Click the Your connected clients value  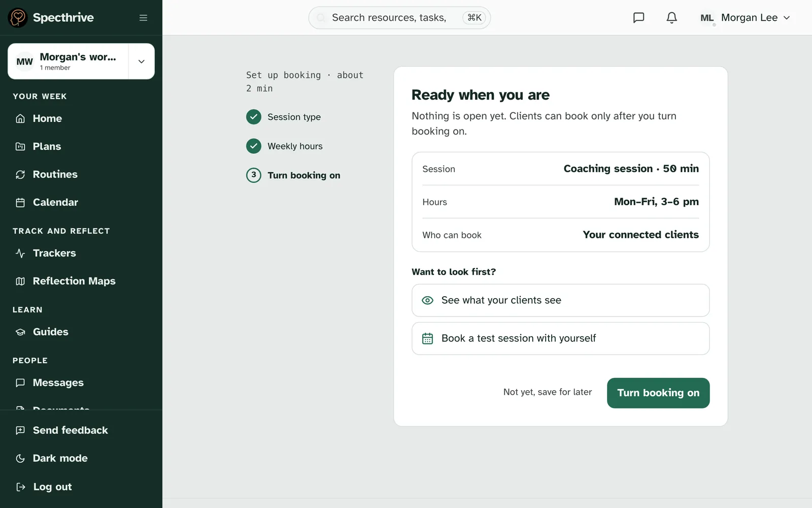pyautogui.click(x=640, y=235)
